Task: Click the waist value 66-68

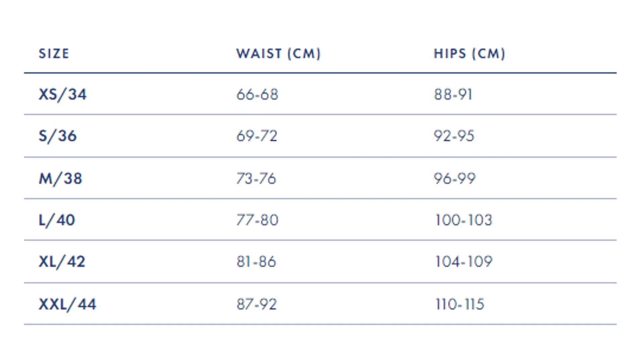Action: (x=257, y=94)
